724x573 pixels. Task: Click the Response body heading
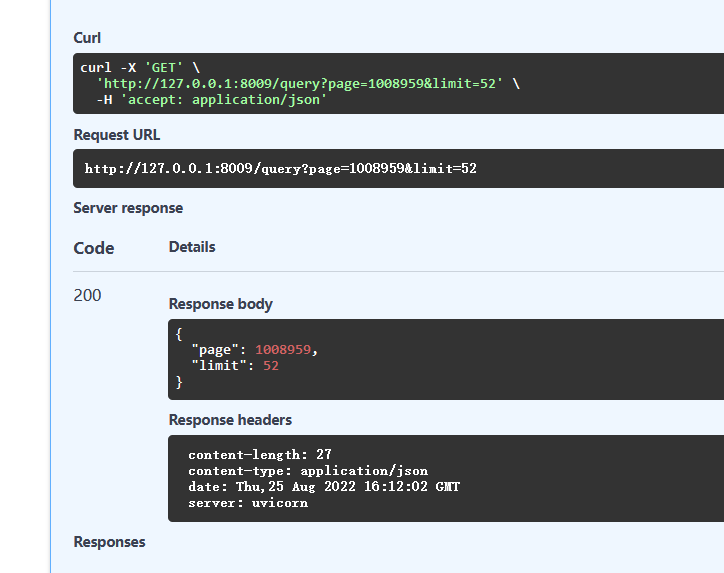coord(221,304)
